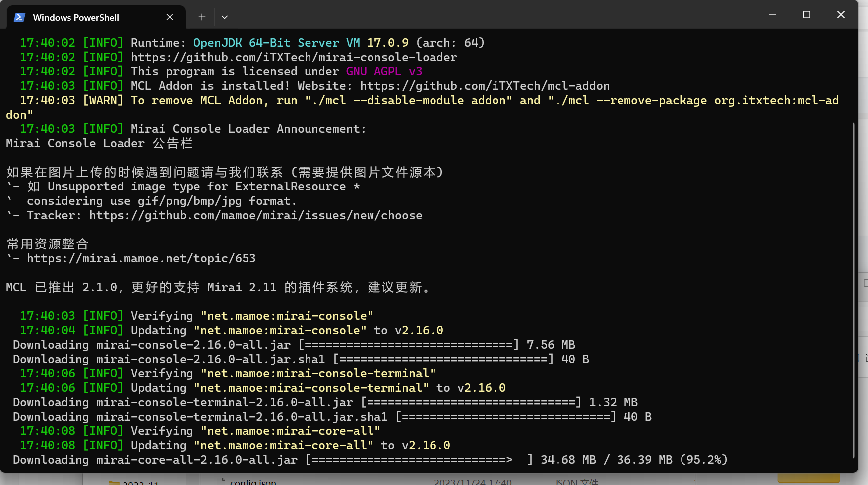This screenshot has height=485, width=868.
Task: Click the mirai issues tracker URL
Action: [256, 215]
